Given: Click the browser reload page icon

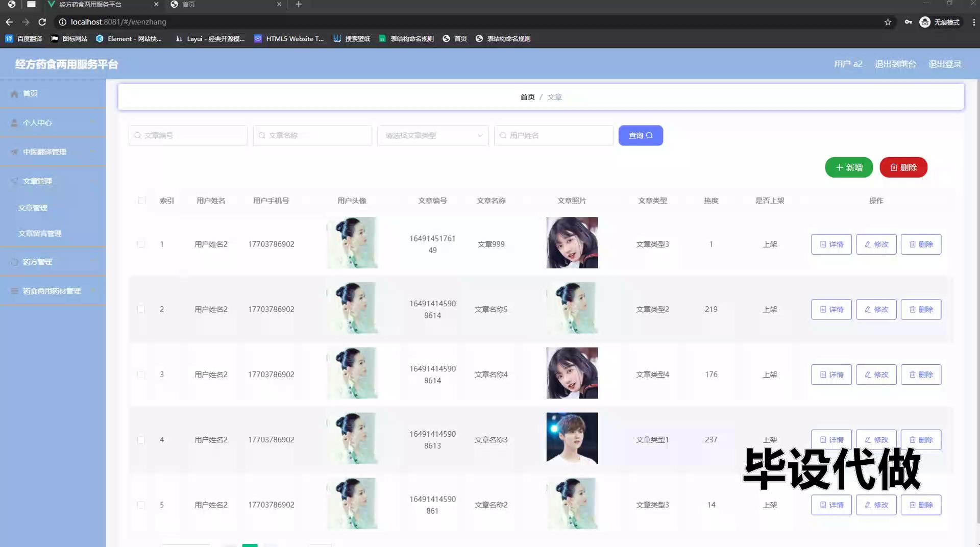Looking at the screenshot, I should (42, 22).
